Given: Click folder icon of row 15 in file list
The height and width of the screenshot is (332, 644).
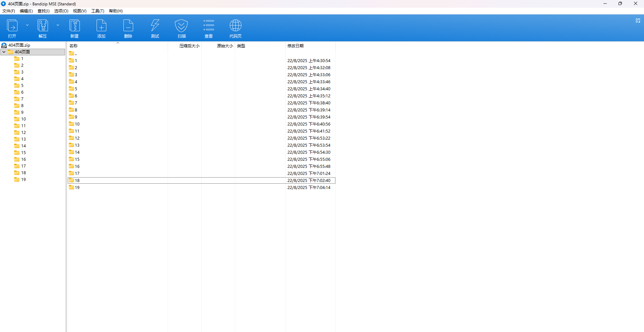Looking at the screenshot, I should click(71, 159).
